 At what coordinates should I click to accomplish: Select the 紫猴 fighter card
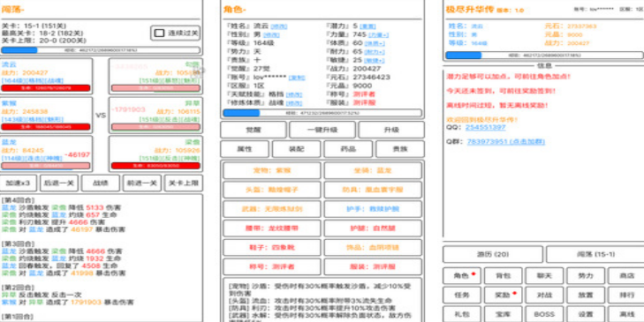pos(46,115)
